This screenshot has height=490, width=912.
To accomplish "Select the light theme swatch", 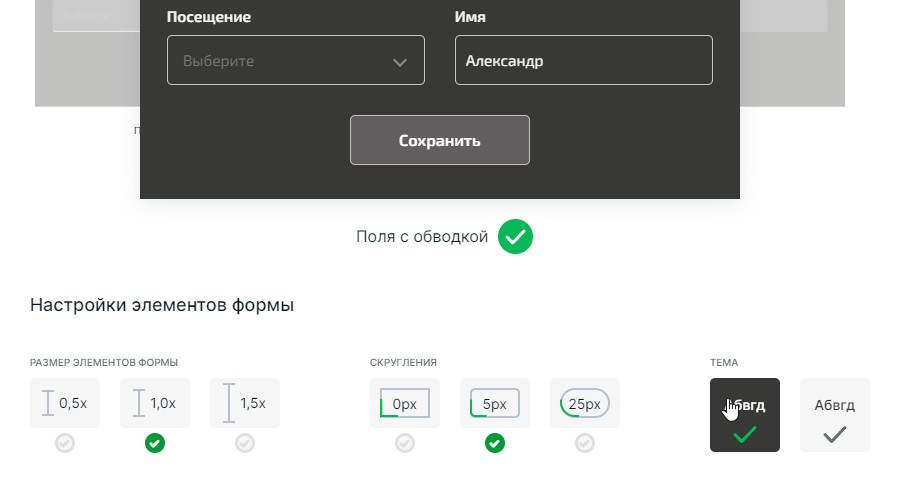I will coord(835,414).
